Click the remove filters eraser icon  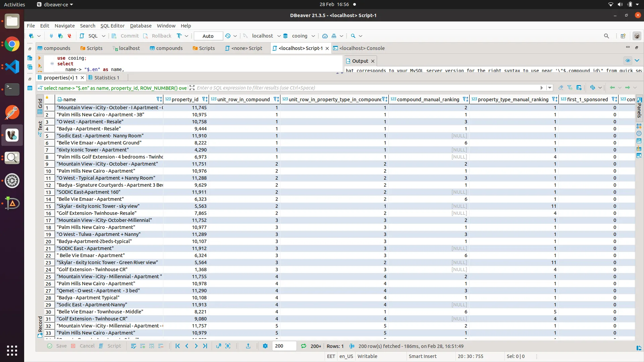561,88
